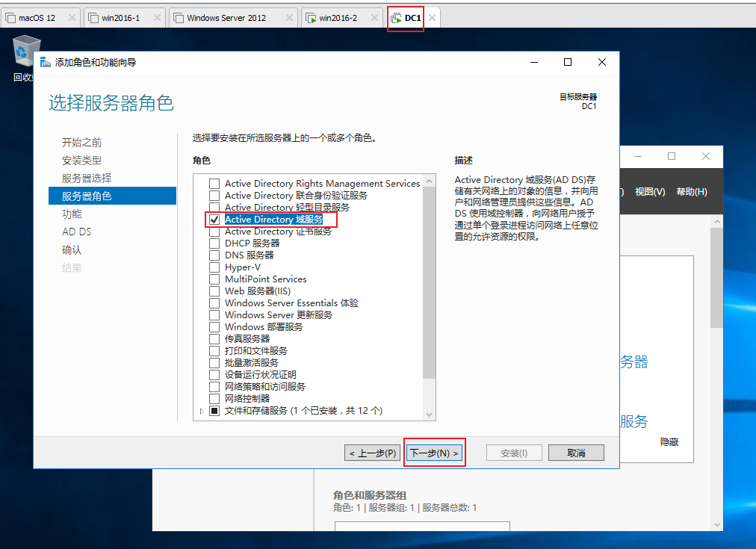Enable the Hyper-V role checkbox

coord(214,267)
